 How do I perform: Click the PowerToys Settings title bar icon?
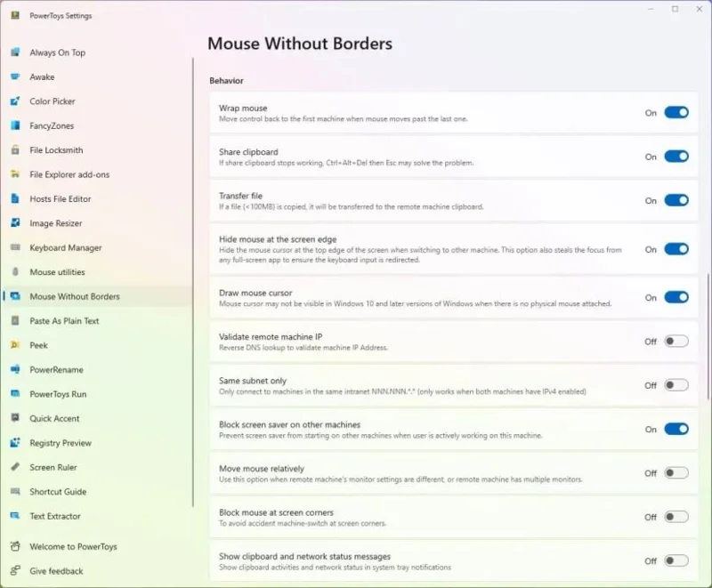click(x=15, y=15)
